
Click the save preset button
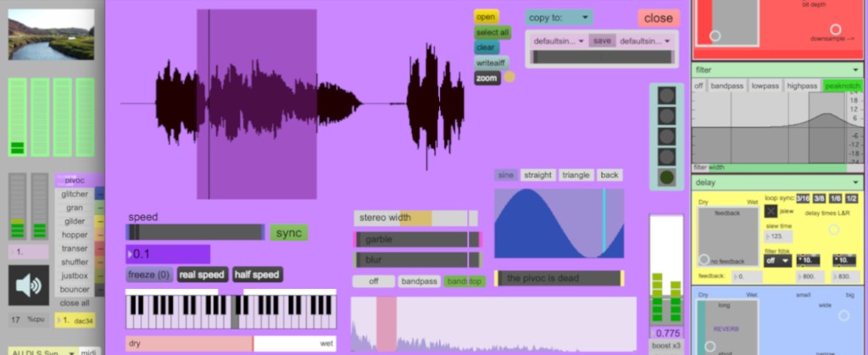602,41
